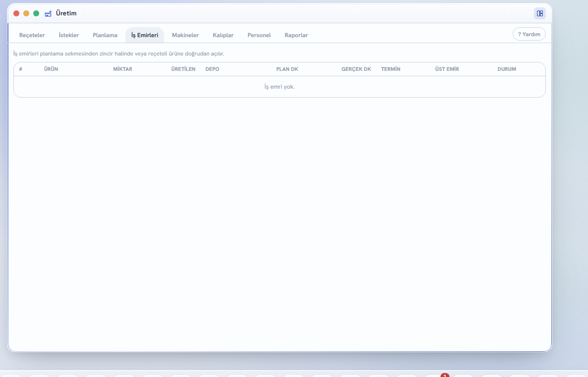Open the Makineler tab
Image resolution: width=588 pixels, height=377 pixels.
pos(185,35)
